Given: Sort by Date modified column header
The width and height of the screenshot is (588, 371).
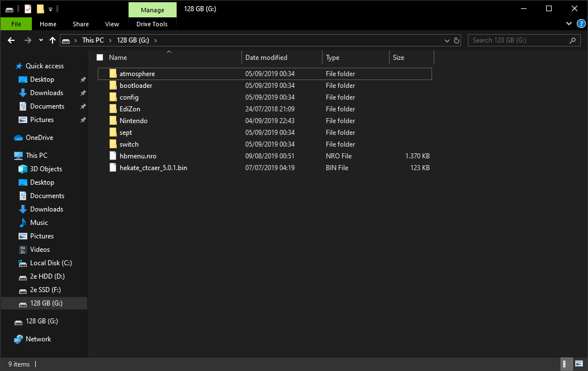Looking at the screenshot, I should pos(266,58).
